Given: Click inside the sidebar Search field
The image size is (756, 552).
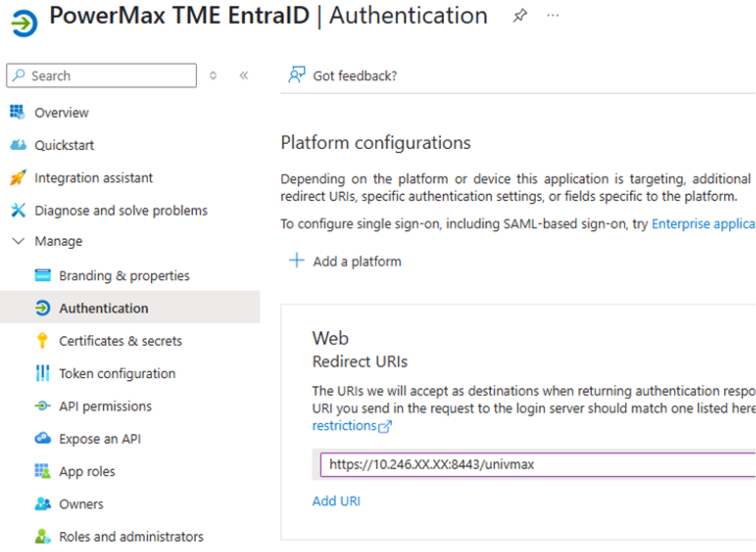Looking at the screenshot, I should coord(101,76).
